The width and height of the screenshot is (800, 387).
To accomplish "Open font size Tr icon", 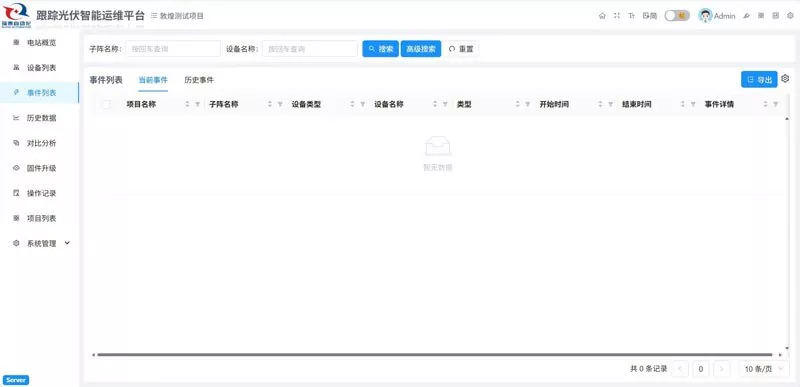I will (632, 16).
